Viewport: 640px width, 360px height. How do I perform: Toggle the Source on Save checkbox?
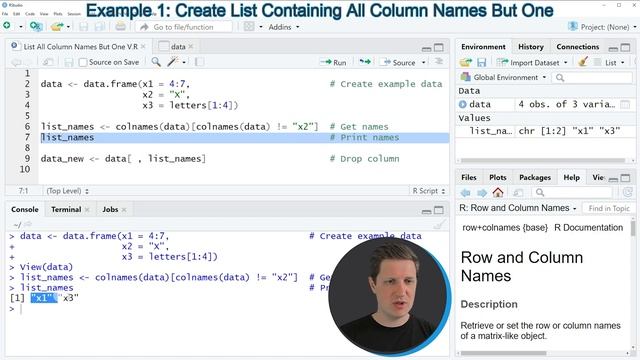[x=83, y=62]
